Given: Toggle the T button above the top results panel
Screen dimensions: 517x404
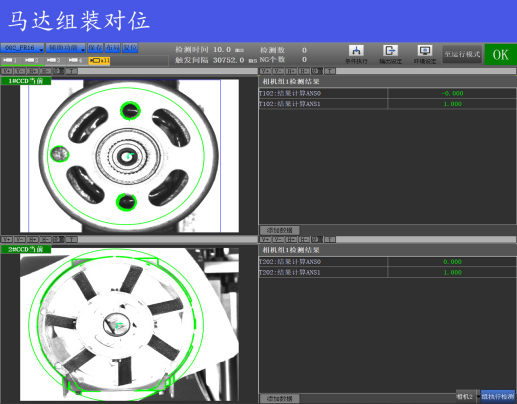Looking at the screenshot, I should (330, 71).
